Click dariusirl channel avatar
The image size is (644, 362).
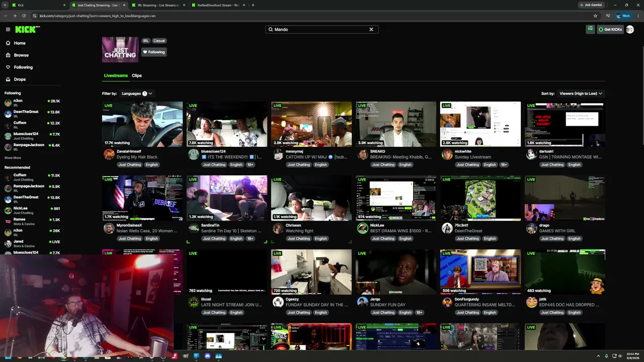point(532,154)
